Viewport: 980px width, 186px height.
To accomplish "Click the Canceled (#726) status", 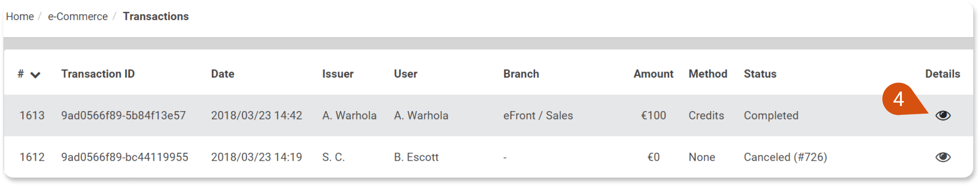I will tap(785, 157).
